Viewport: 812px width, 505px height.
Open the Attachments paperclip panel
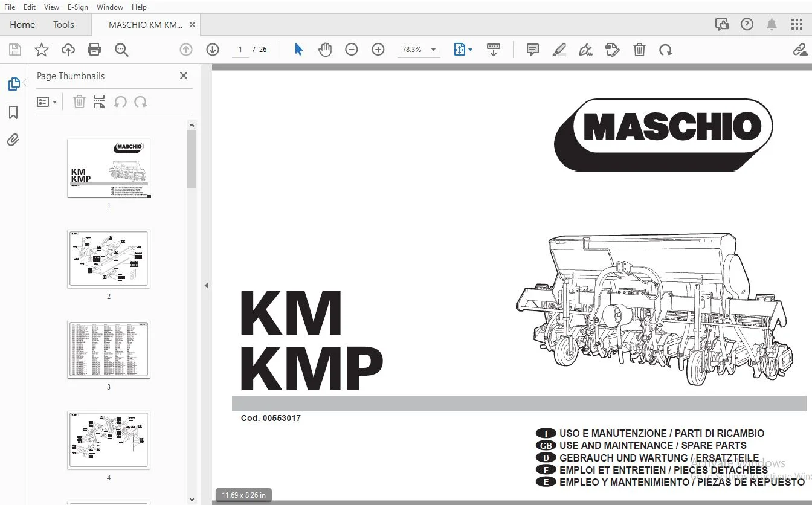tap(13, 140)
